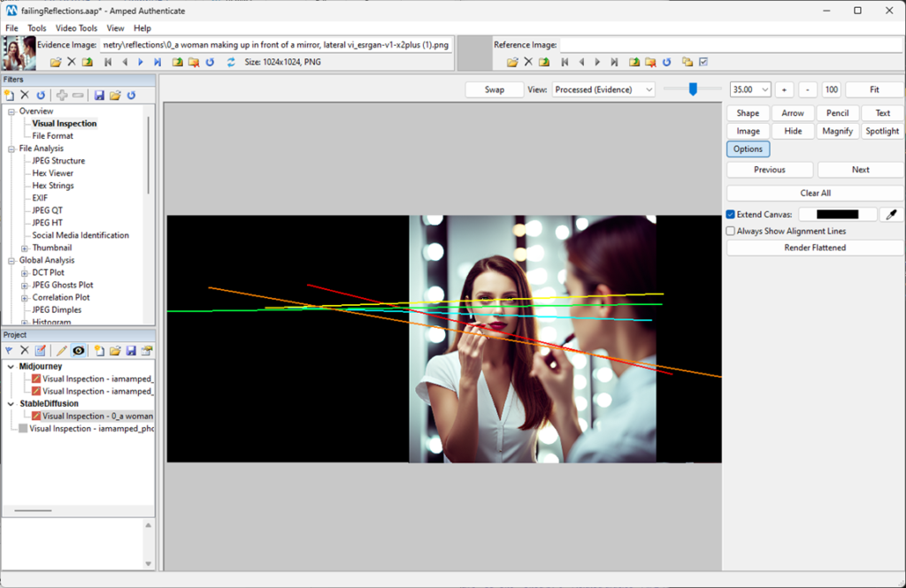Click the pencil icon in Project toolbar

(x=61, y=351)
